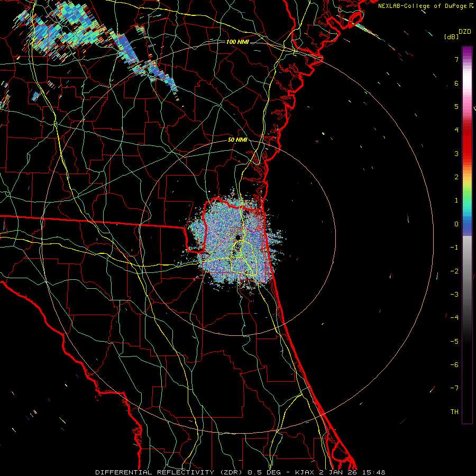Click the -5 value on color scale
The image size is (476, 476).
tap(454, 342)
